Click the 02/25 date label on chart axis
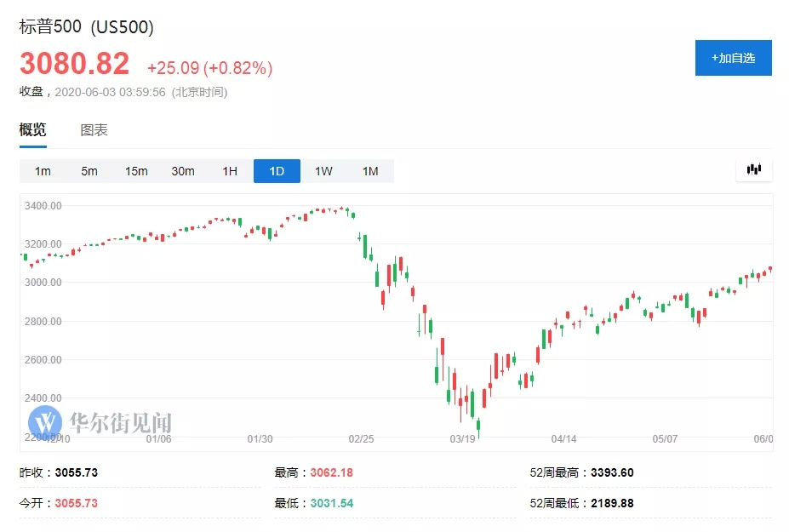Viewport: 789px width, 532px height. 361,439
